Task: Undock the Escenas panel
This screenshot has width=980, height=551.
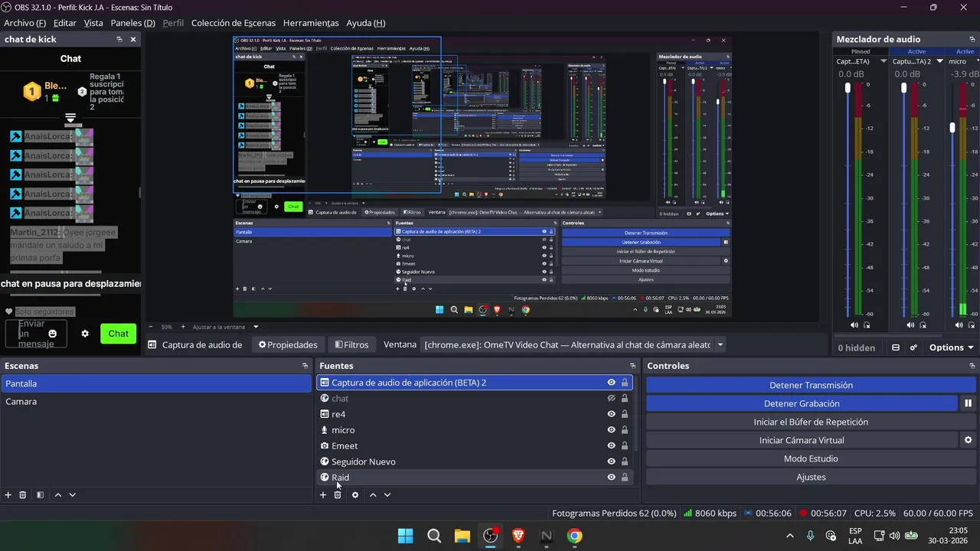Action: click(x=305, y=366)
